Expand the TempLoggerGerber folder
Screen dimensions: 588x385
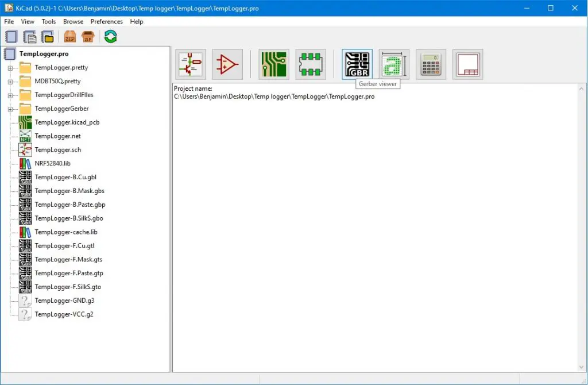point(10,109)
